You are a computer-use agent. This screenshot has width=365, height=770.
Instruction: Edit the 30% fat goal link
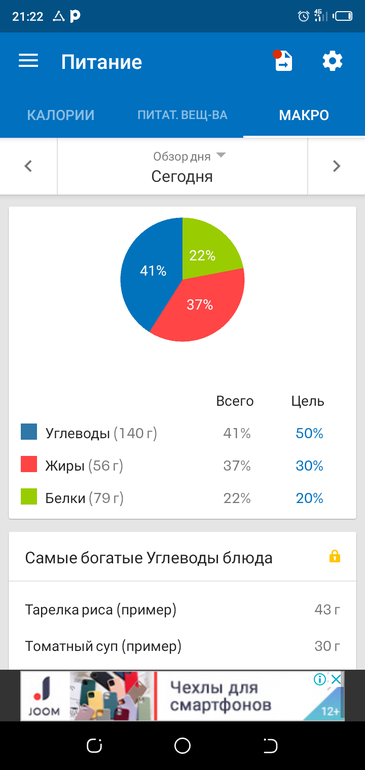click(x=309, y=466)
